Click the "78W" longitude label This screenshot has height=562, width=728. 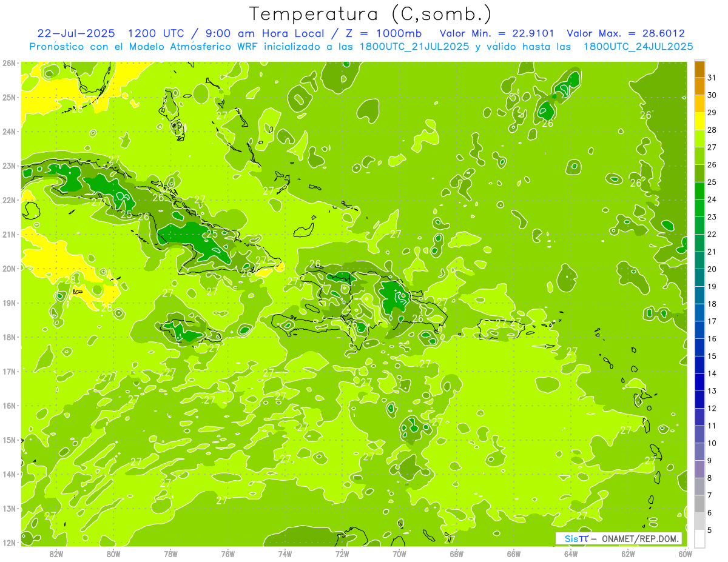[x=170, y=554]
